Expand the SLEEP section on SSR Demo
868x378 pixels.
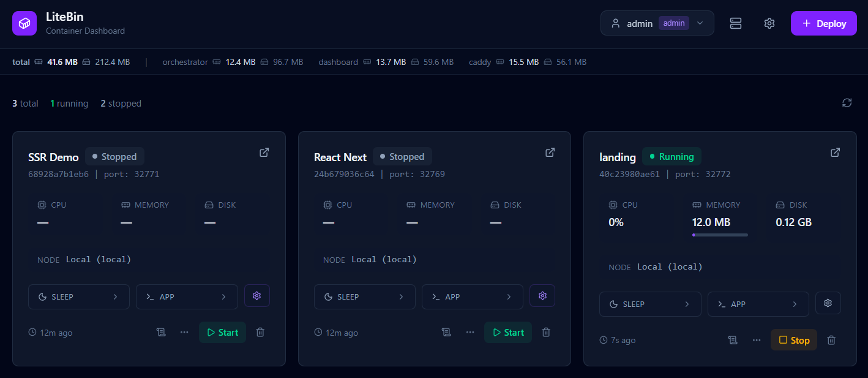(x=78, y=296)
